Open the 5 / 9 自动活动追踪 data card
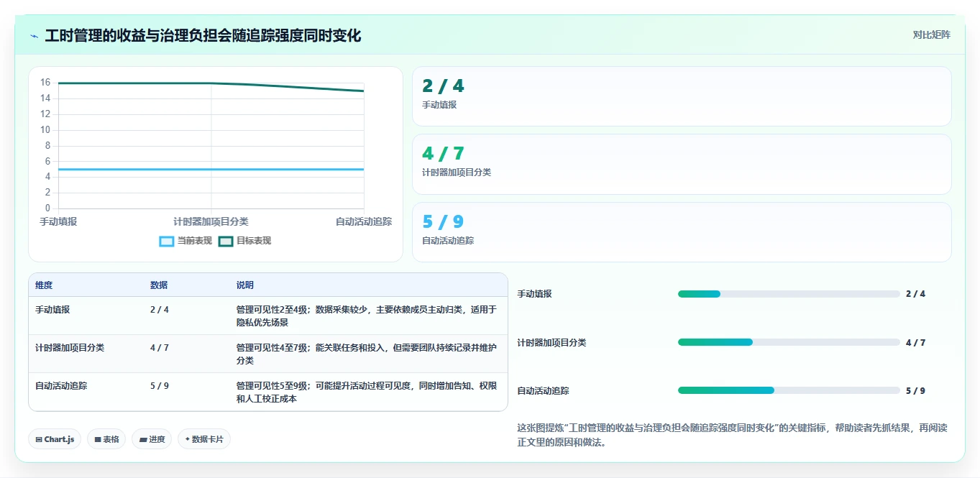The height and width of the screenshot is (478, 980). point(682,232)
